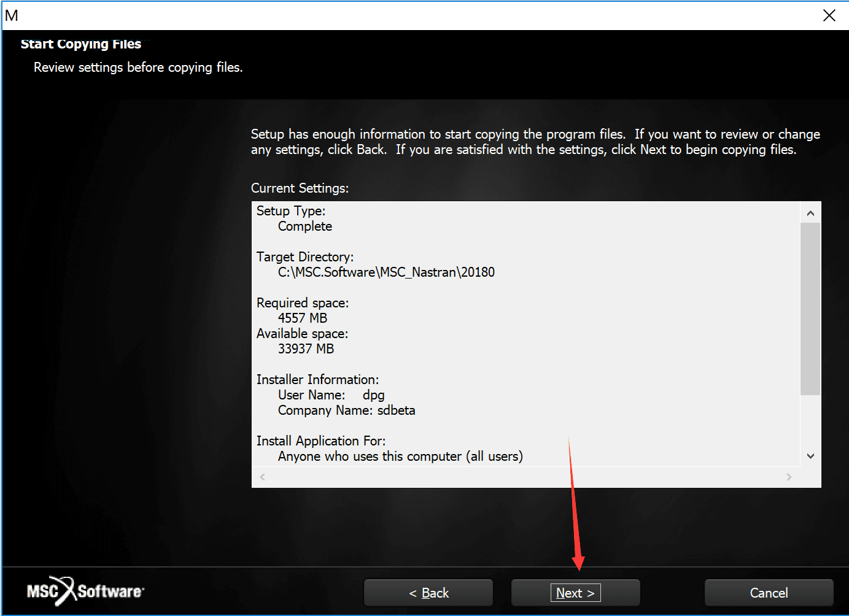
Task: Click the User Name line dpg
Action: [x=331, y=395]
